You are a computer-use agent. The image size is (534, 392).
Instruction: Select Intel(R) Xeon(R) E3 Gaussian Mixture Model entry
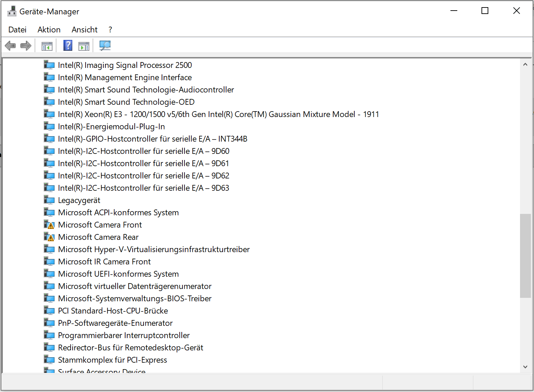(x=219, y=114)
